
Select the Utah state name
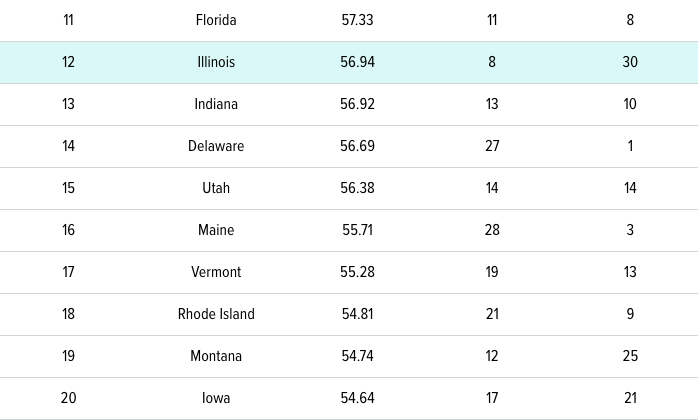216,188
